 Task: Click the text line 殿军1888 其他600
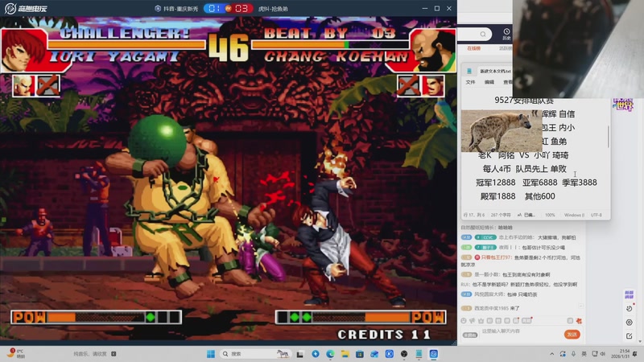click(518, 196)
